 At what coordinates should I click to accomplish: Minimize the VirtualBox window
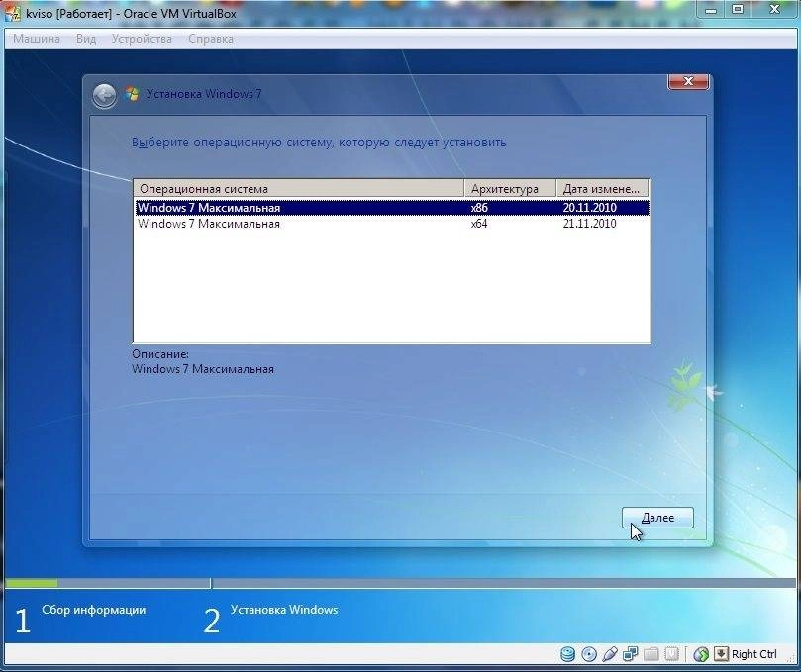[x=711, y=9]
